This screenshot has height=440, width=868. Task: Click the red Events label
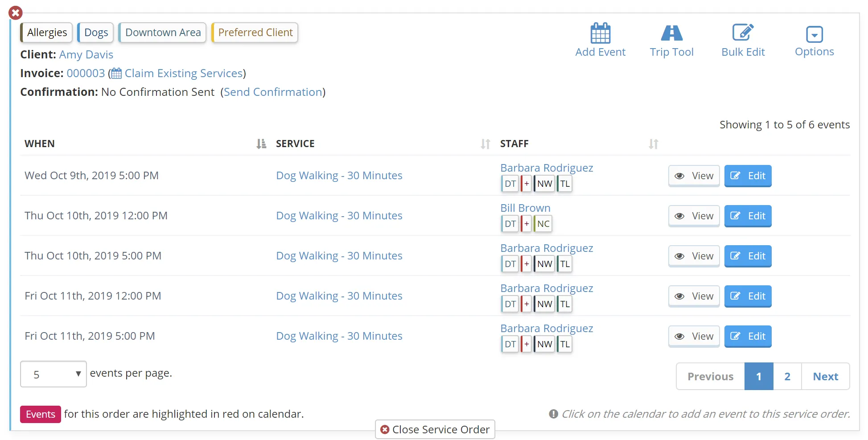40,414
